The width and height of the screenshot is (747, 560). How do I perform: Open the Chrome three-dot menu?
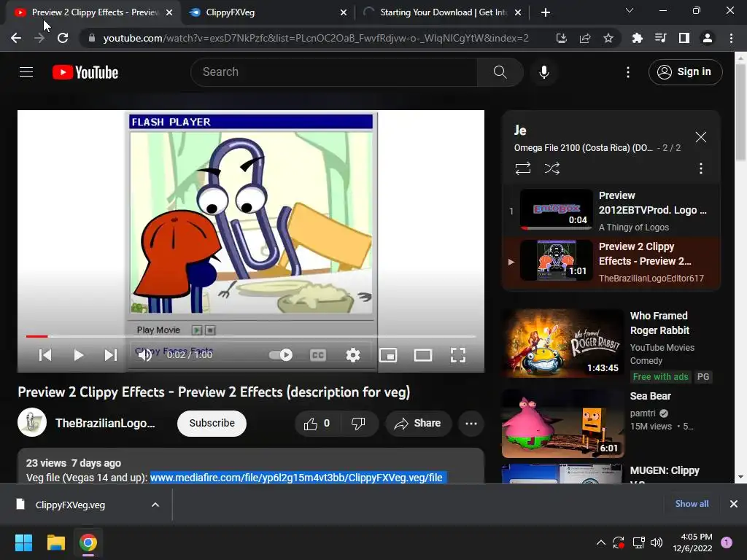[731, 38]
